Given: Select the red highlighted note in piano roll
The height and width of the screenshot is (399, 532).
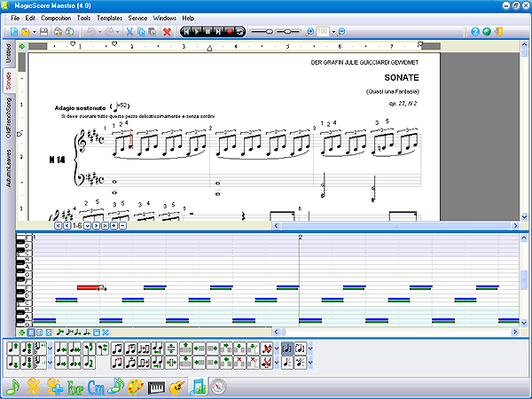Looking at the screenshot, I should pyautogui.click(x=88, y=287).
